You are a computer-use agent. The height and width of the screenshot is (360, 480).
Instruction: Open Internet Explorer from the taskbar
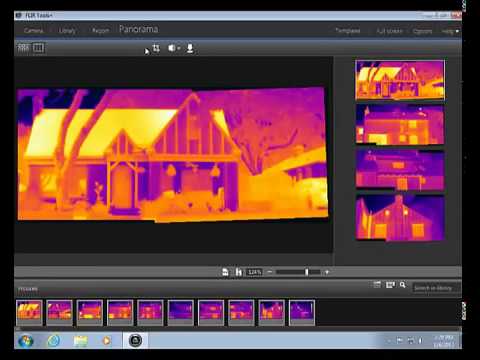(54, 341)
